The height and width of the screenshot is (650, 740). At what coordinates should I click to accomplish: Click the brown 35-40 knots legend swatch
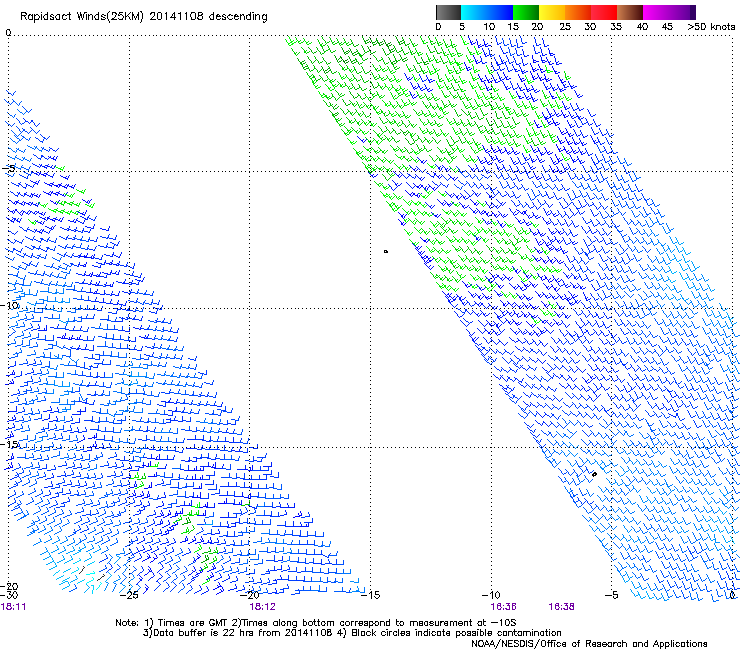(x=630, y=12)
